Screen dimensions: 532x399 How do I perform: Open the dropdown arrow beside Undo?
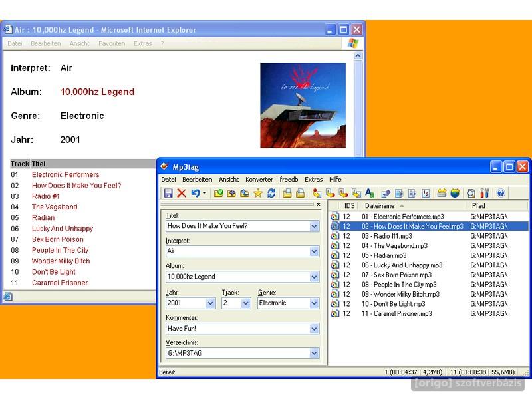pos(205,193)
